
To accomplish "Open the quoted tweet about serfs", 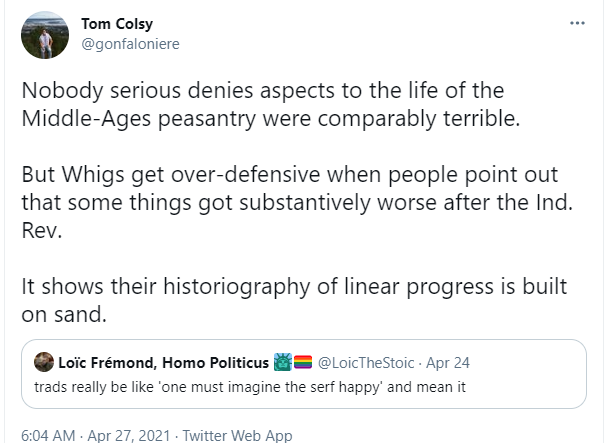I will (x=304, y=374).
